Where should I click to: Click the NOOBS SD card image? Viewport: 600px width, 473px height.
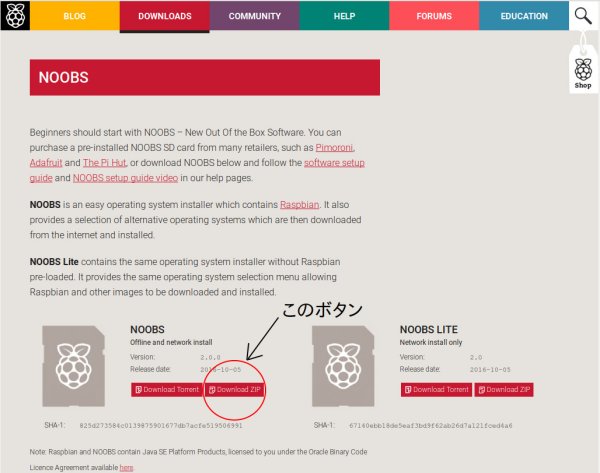click(73, 366)
